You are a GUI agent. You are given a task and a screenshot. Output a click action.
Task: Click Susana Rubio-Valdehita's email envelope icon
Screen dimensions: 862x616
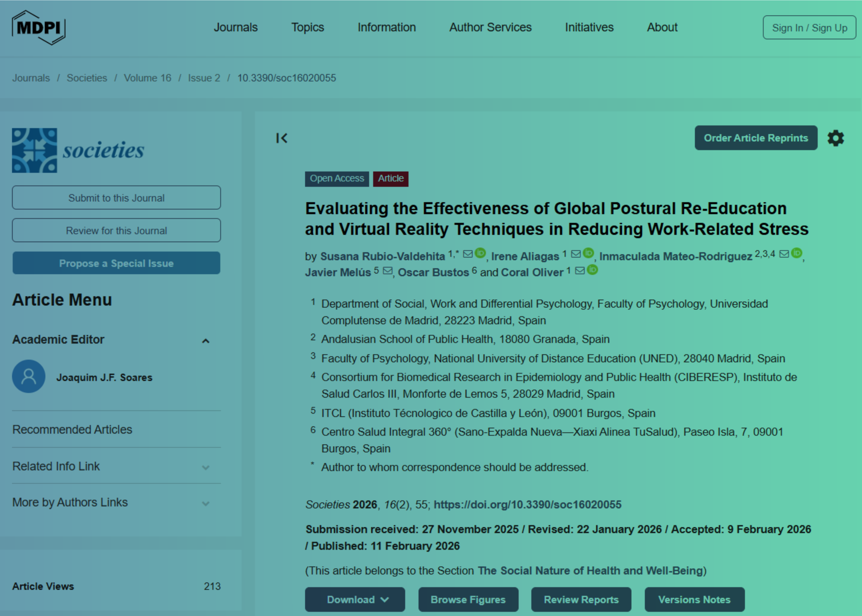coord(468,254)
